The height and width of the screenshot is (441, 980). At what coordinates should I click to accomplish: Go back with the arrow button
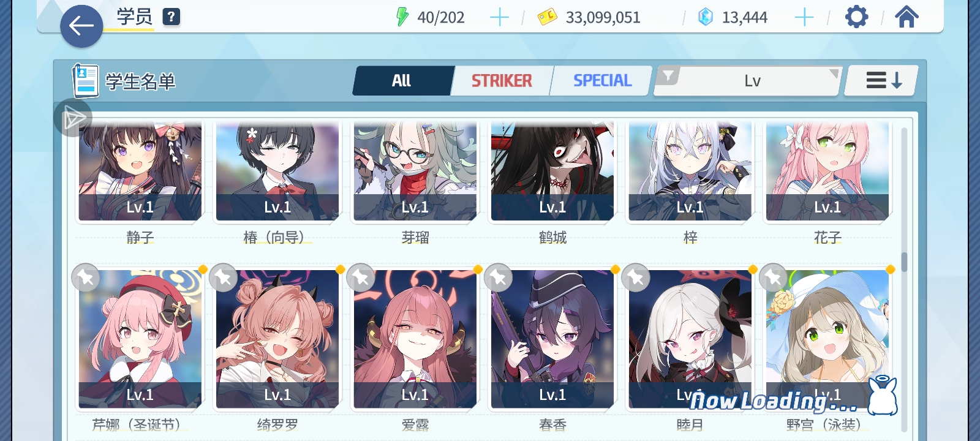(x=81, y=26)
